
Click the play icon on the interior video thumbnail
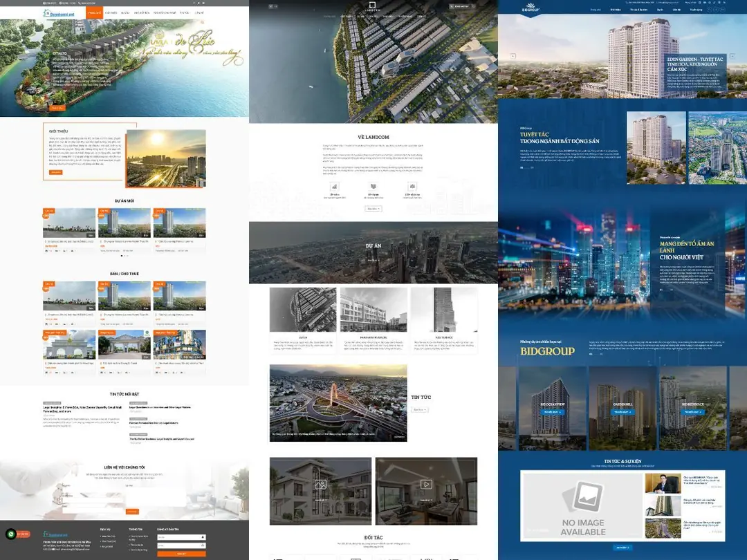(x=426, y=484)
